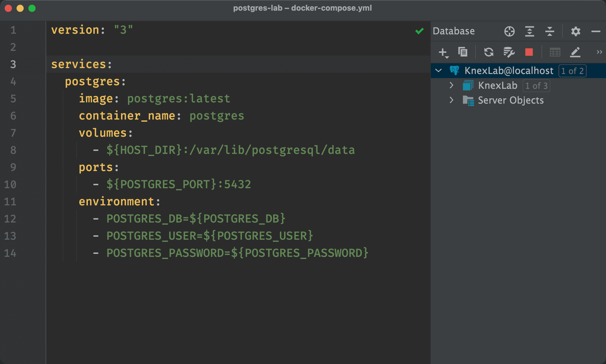Click the POSTGRES_PASSWORD=${POSTGRES_PASSWORD} entry
606x364 pixels.
pyautogui.click(x=237, y=253)
